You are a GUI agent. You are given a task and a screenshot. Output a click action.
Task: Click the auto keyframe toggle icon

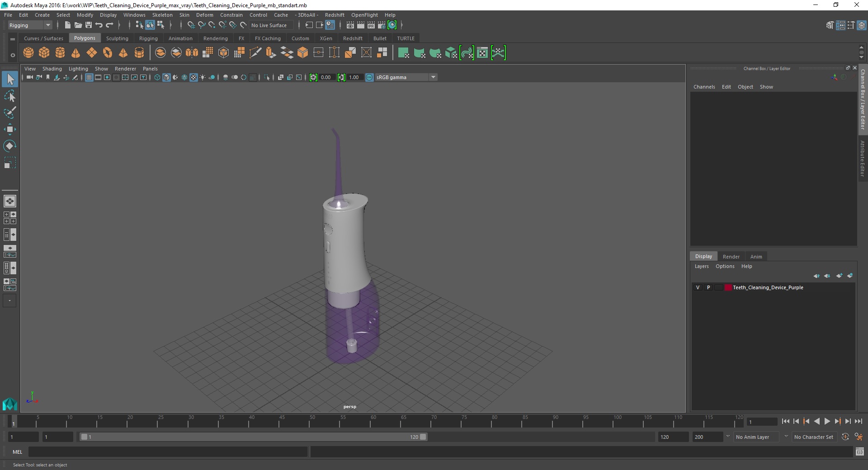coord(845,437)
